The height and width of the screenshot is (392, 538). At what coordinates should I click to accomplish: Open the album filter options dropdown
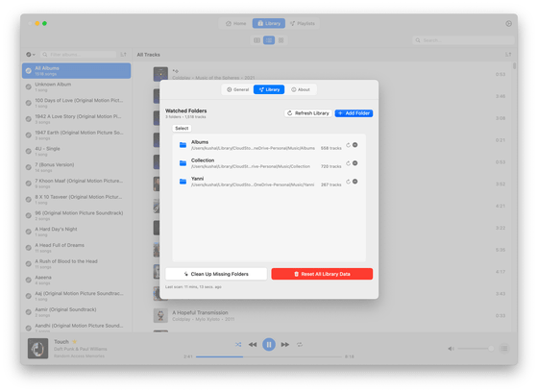coord(30,54)
